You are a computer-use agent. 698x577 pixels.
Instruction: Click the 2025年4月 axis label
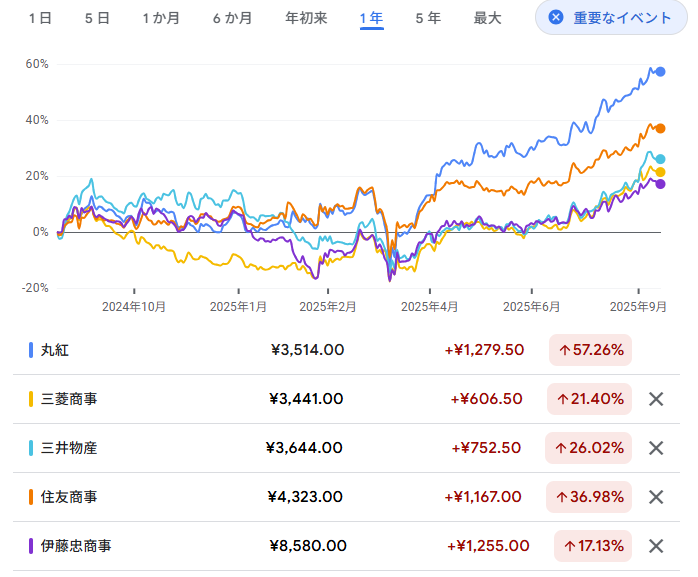pyautogui.click(x=429, y=307)
